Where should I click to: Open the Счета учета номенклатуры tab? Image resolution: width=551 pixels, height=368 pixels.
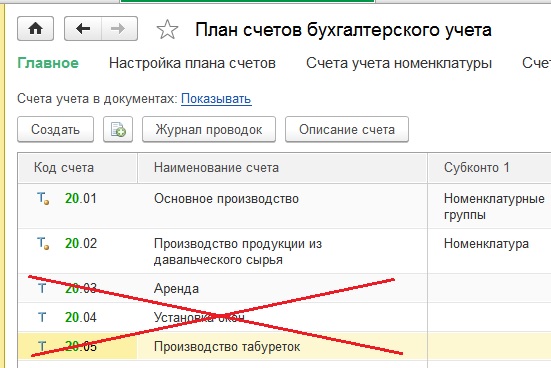pyautogui.click(x=399, y=63)
